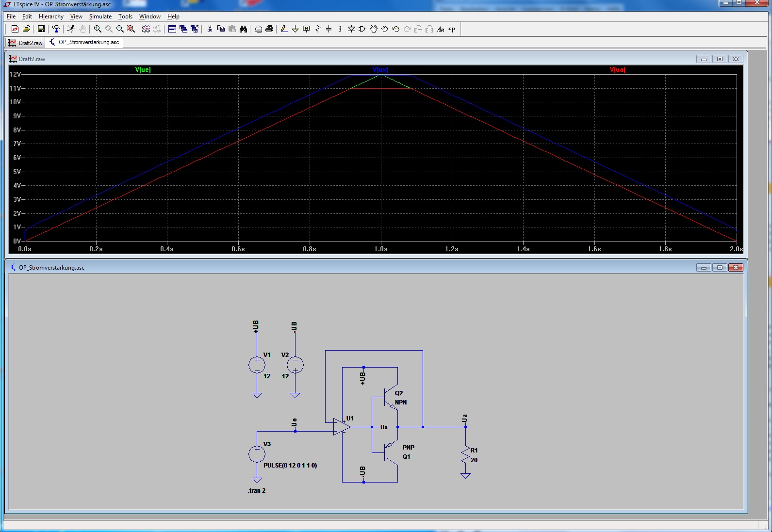Click the Copy toolbar icon
This screenshot has width=772, height=532.
tap(221, 29)
